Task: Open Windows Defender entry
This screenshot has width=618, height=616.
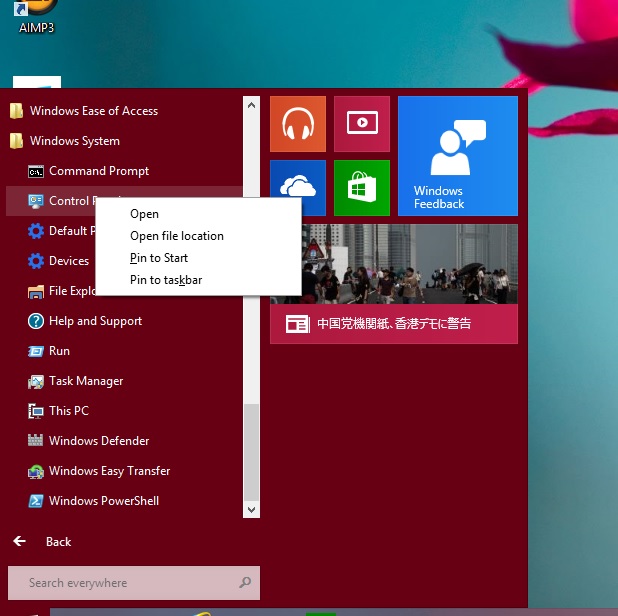Action: tap(124, 441)
